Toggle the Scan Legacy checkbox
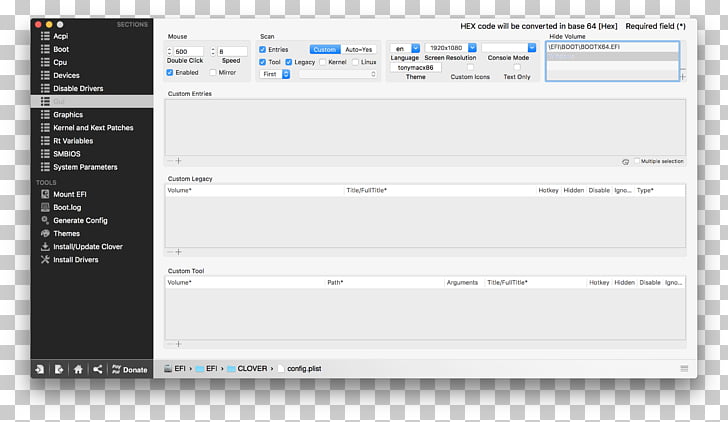The image size is (728, 422). tap(289, 62)
